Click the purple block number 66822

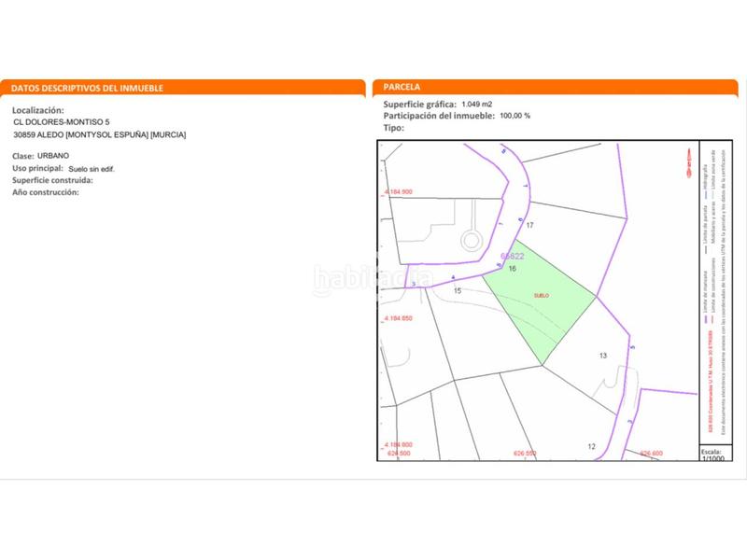point(513,257)
